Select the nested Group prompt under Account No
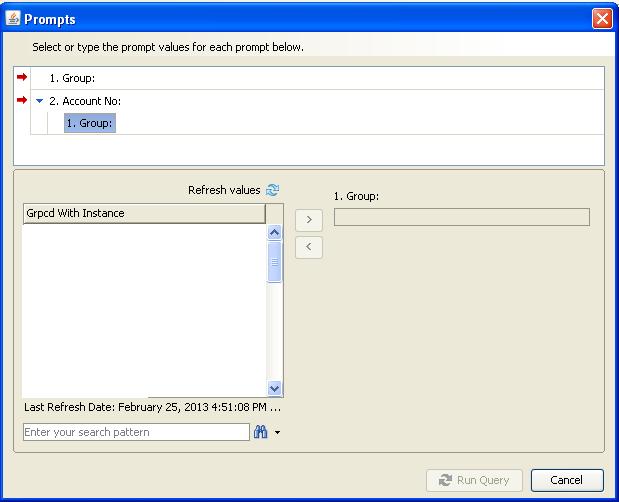This screenshot has height=502, width=619. click(90, 123)
